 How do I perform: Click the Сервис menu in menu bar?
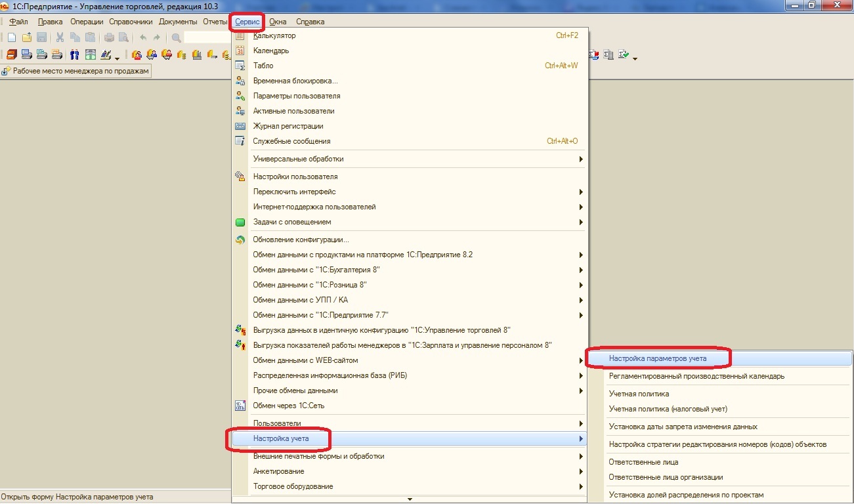point(247,22)
